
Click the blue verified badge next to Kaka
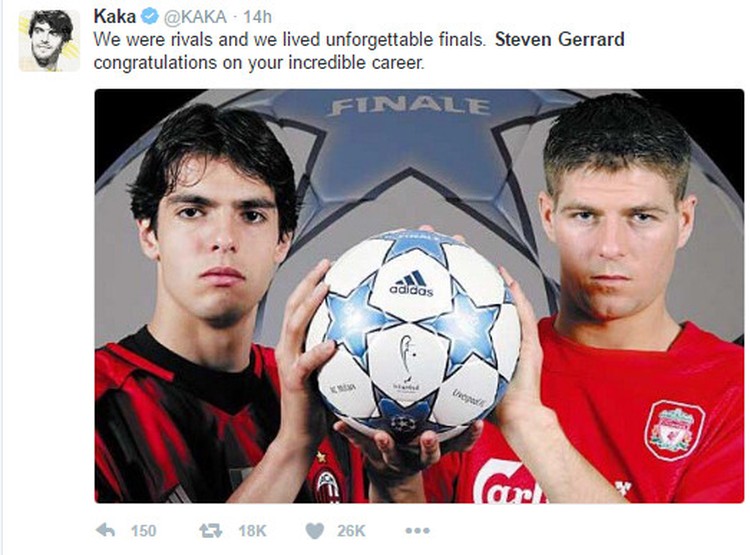click(150, 17)
